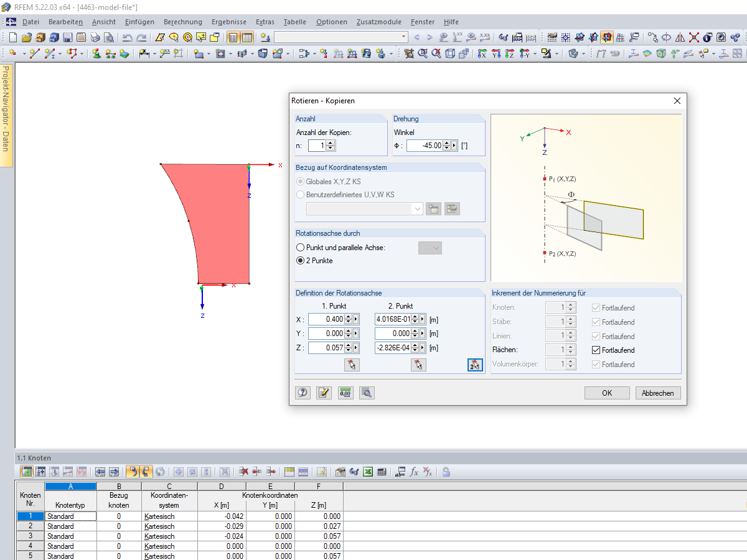
Task: Open the Bearbeiten menu
Action: click(65, 22)
